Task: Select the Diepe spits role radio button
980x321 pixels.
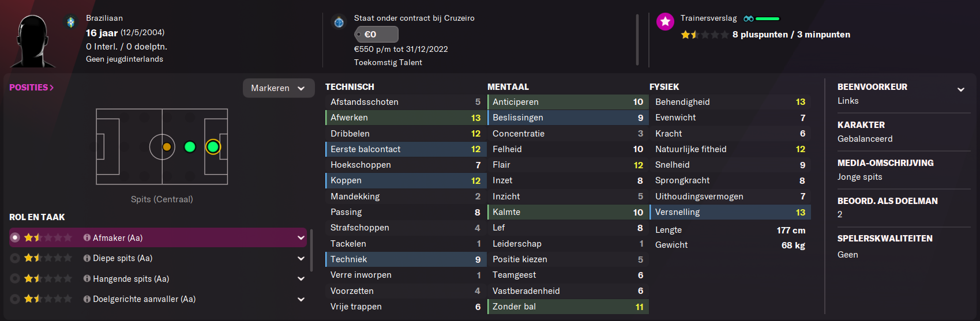Action: pyautogui.click(x=15, y=258)
